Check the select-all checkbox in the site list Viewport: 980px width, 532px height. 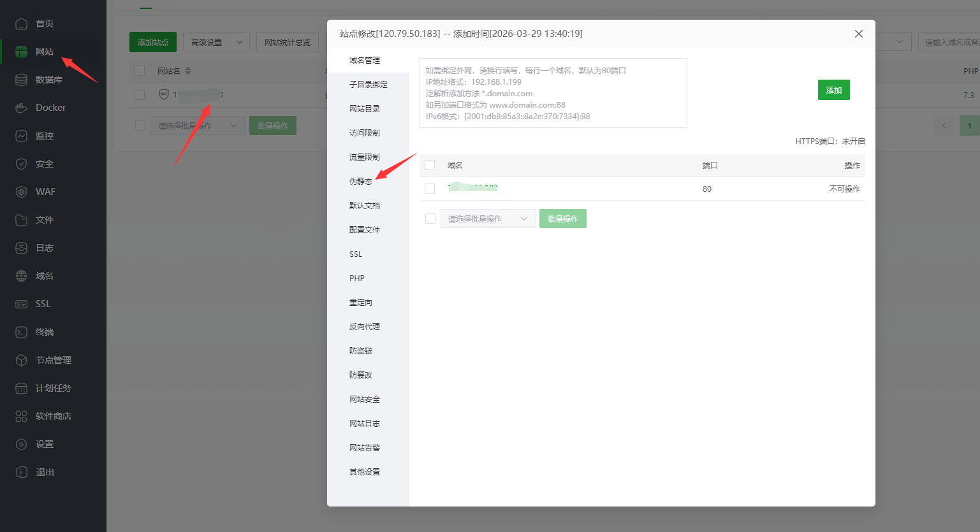point(140,71)
